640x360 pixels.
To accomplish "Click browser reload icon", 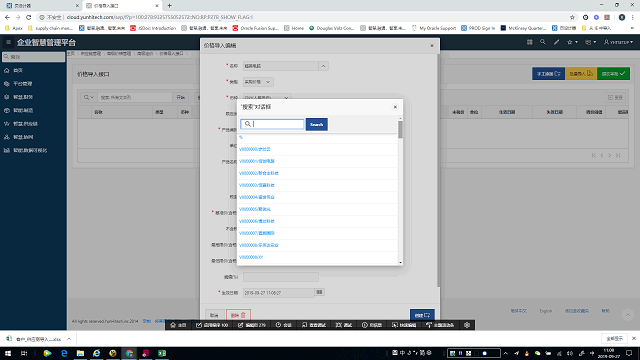I will 29,17.
